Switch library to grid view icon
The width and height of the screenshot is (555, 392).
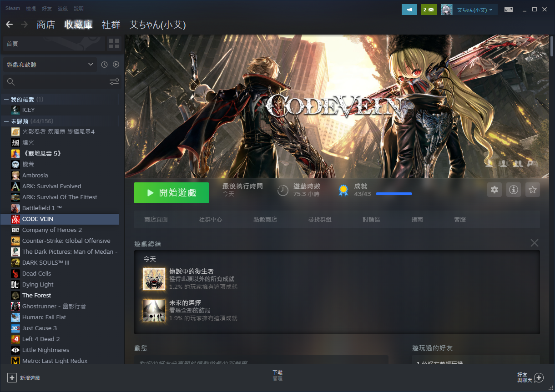click(114, 44)
